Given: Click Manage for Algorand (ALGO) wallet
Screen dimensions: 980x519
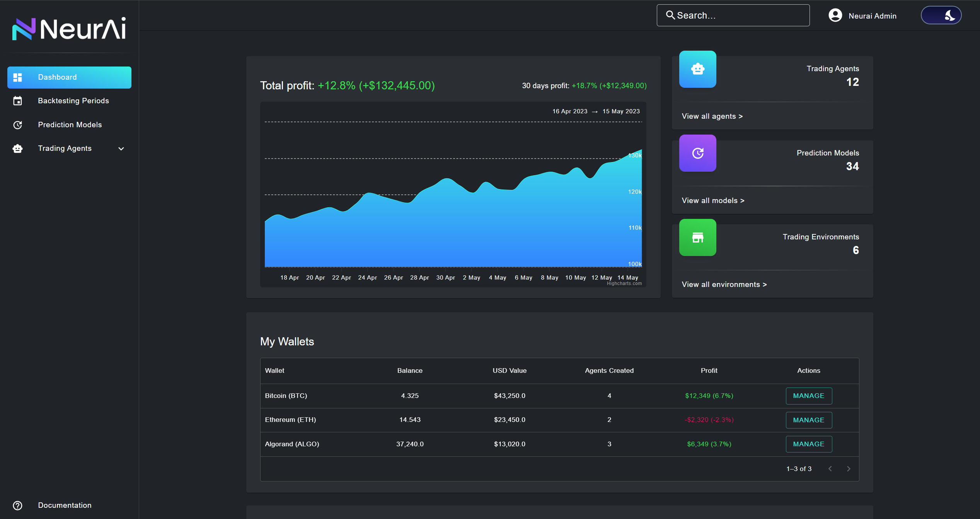Looking at the screenshot, I should (x=809, y=444).
